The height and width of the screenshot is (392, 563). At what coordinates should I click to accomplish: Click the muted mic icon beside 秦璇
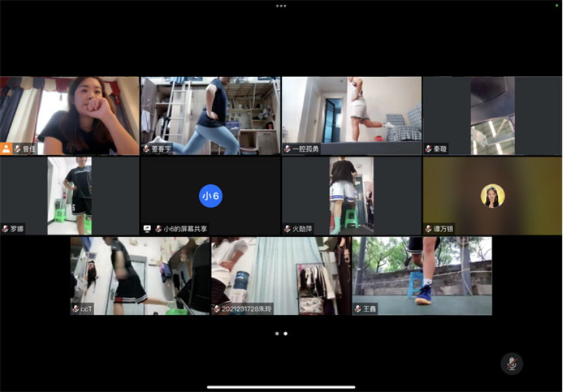(x=428, y=149)
